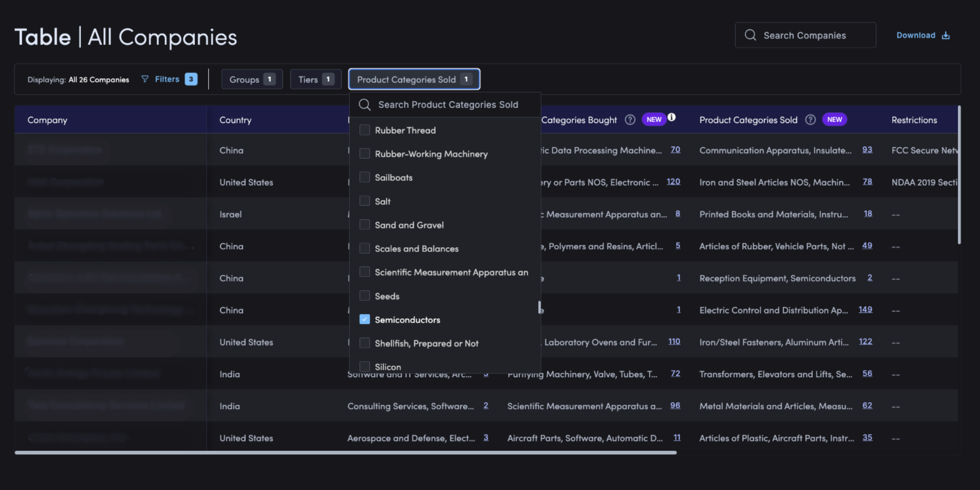The width and height of the screenshot is (980, 490).
Task: Open help icon next to Product Categories Sold header
Action: 810,120
